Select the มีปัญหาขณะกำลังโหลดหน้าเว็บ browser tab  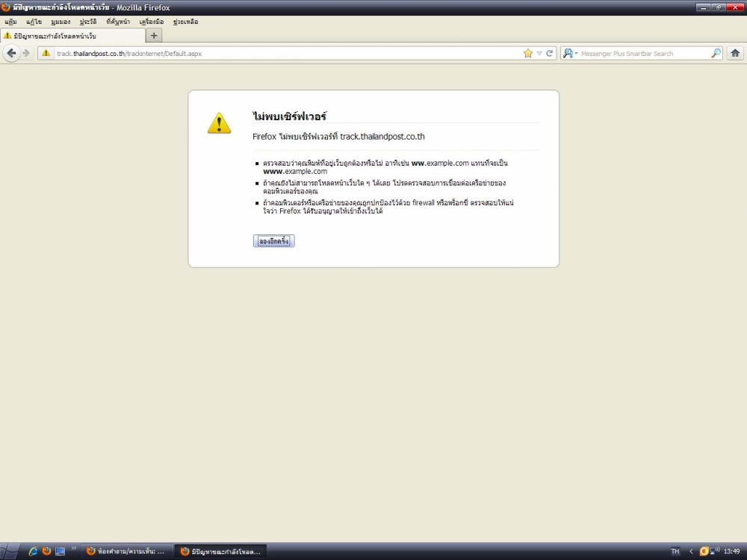pyautogui.click(x=73, y=36)
